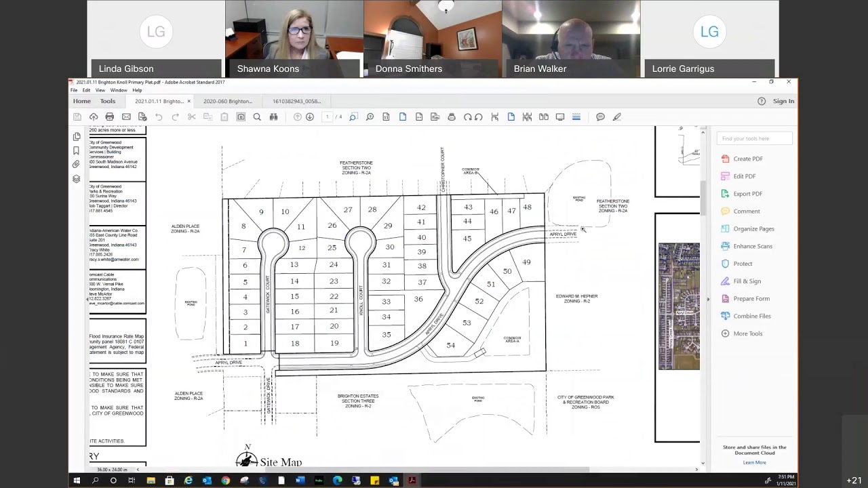Screen dimensions: 868x488
Task: Open Windows taskbar search
Action: click(x=95, y=481)
